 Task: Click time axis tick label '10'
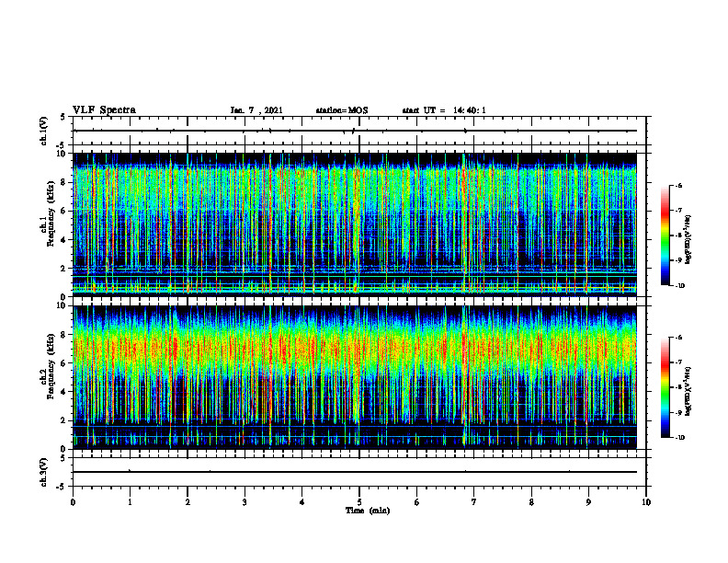(646, 502)
